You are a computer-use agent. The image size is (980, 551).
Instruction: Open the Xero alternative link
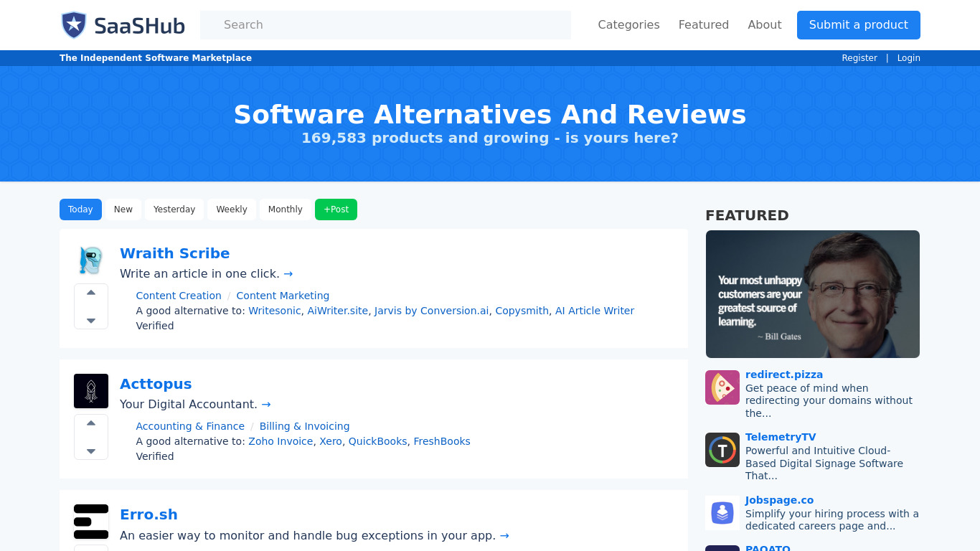click(x=331, y=441)
